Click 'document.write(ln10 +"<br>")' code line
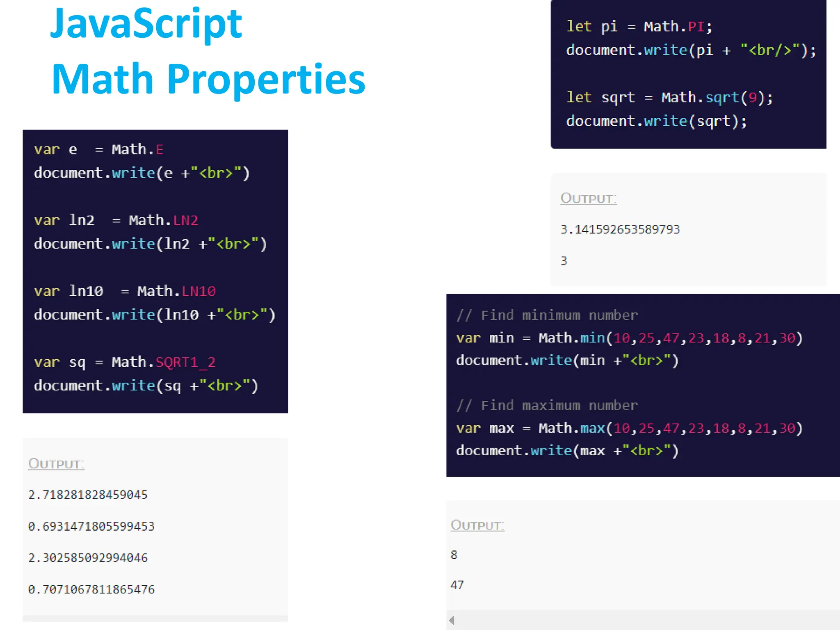This screenshot has height=630, width=840. (x=155, y=315)
